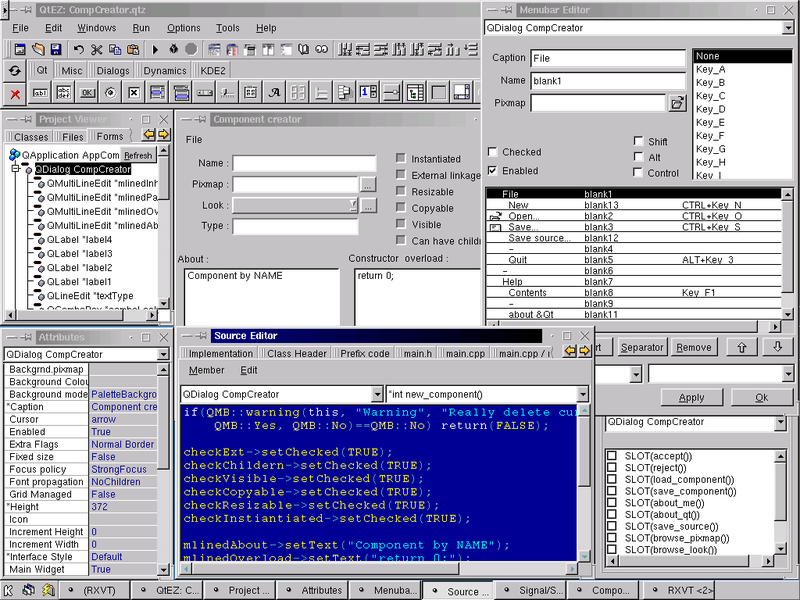Toggle the External linkage checkbox
Image resolution: width=800 pixels, height=600 pixels.
point(401,174)
